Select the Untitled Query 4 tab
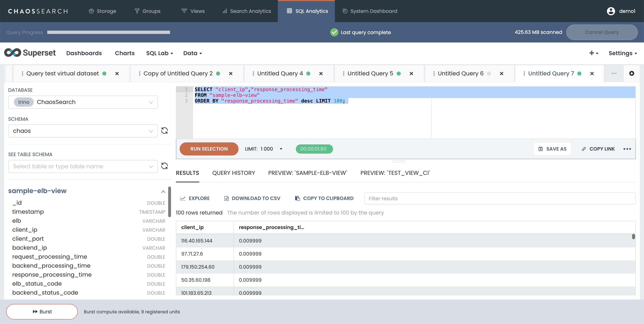644x324 pixels. pos(280,73)
